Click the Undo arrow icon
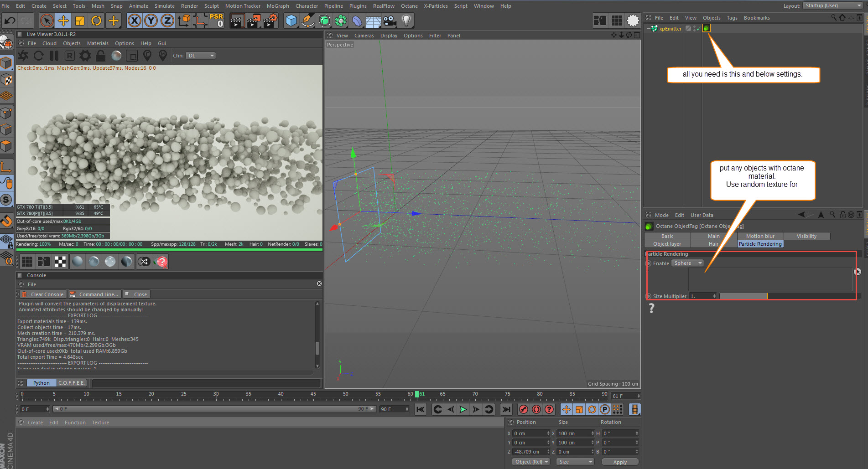The width and height of the screenshot is (868, 469). pos(10,21)
